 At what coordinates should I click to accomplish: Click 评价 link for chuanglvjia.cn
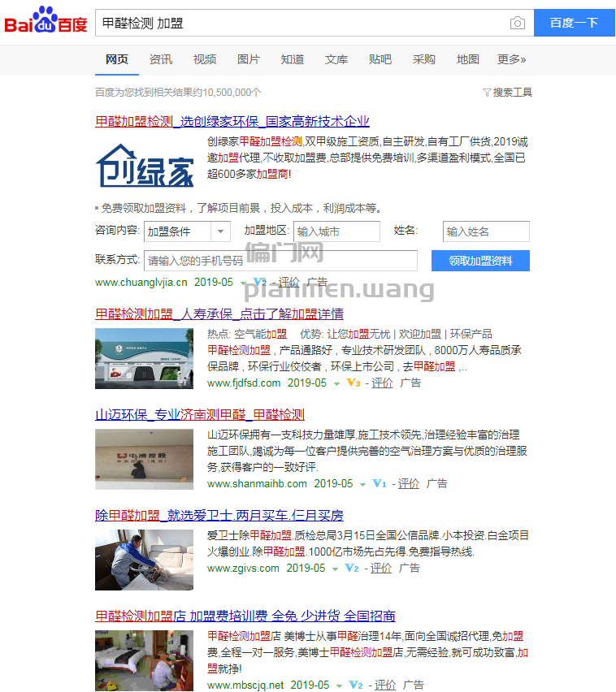pyautogui.click(x=288, y=282)
